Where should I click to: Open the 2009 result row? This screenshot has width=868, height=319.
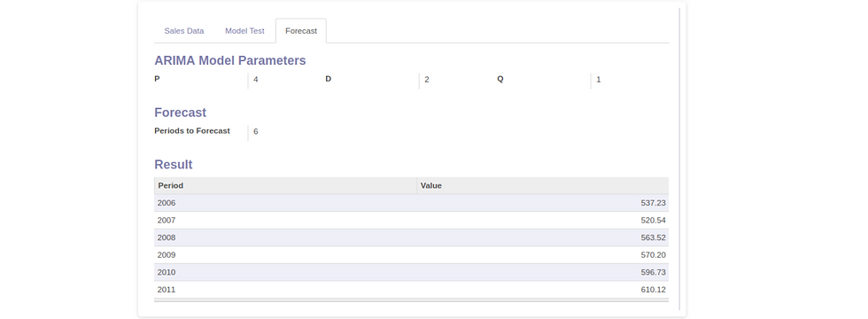tap(411, 255)
